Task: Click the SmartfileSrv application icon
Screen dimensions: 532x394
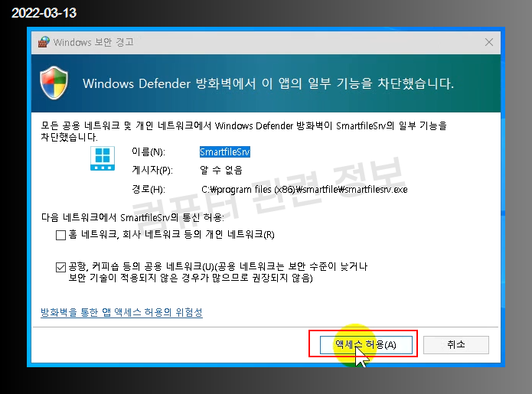Action: [103, 158]
